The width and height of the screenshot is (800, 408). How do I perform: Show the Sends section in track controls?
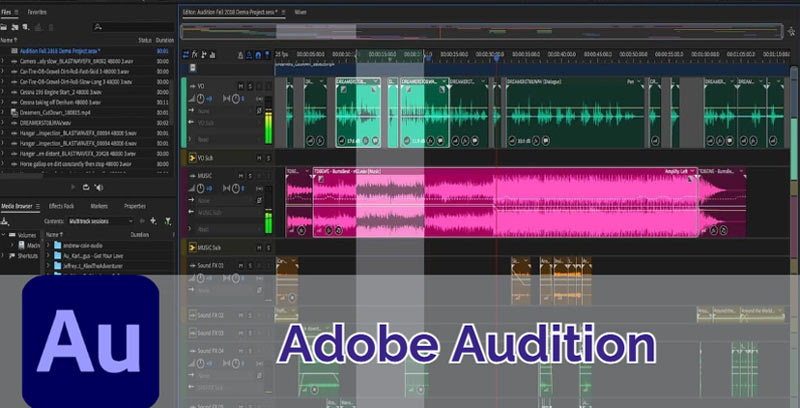tap(204, 55)
